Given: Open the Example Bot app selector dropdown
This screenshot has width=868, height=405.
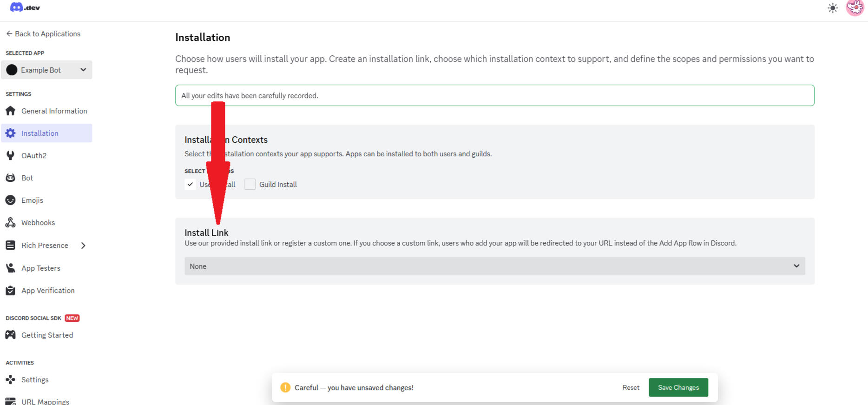Looking at the screenshot, I should click(x=46, y=70).
